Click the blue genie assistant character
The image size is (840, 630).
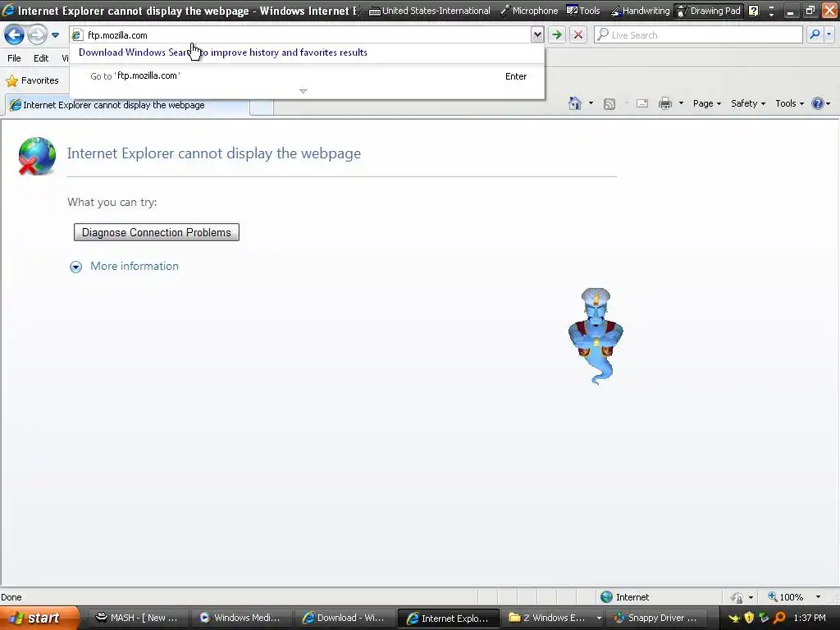[596, 336]
